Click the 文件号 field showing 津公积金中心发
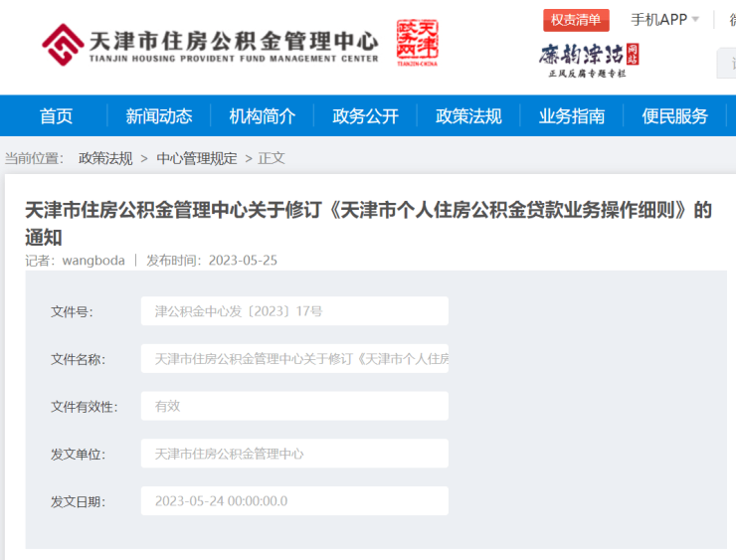This screenshot has height=560, width=736. coord(294,311)
